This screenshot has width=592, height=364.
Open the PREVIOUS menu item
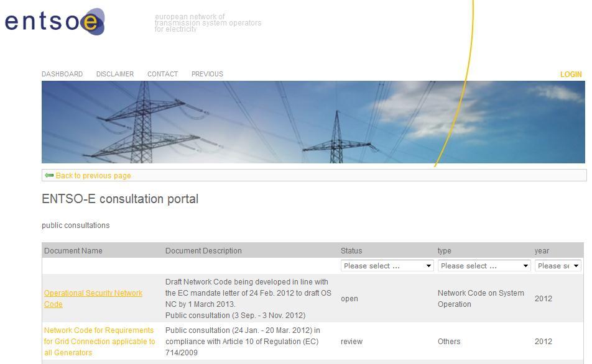(207, 74)
